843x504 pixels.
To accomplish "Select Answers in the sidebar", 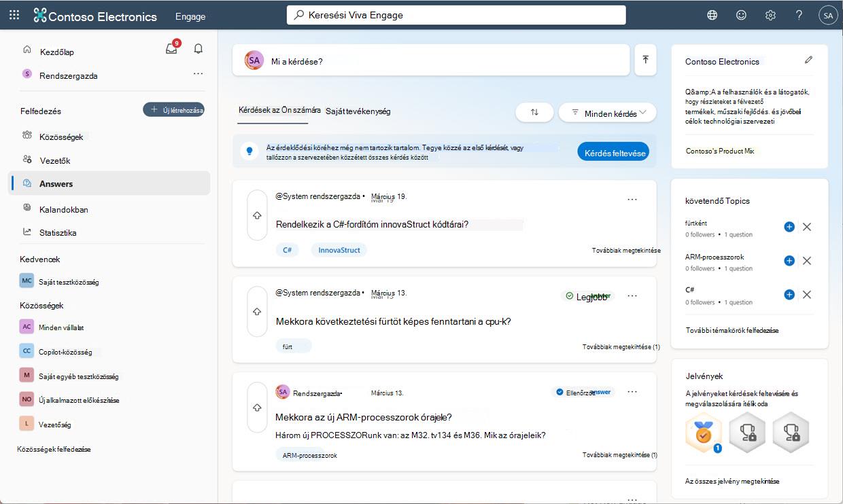I will tap(109, 183).
